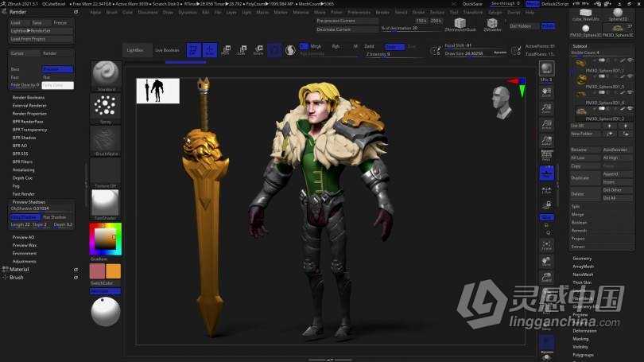644x362 pixels.
Task: Expand Preview AO section
Action: coord(23,237)
